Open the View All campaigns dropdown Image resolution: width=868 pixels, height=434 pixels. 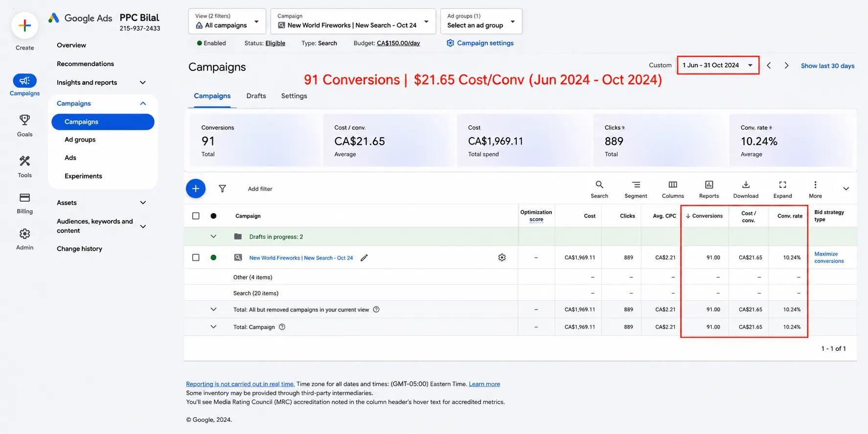click(x=227, y=21)
